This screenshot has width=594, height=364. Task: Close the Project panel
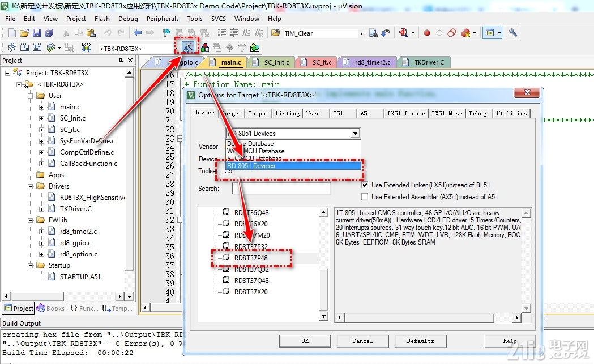(130, 61)
